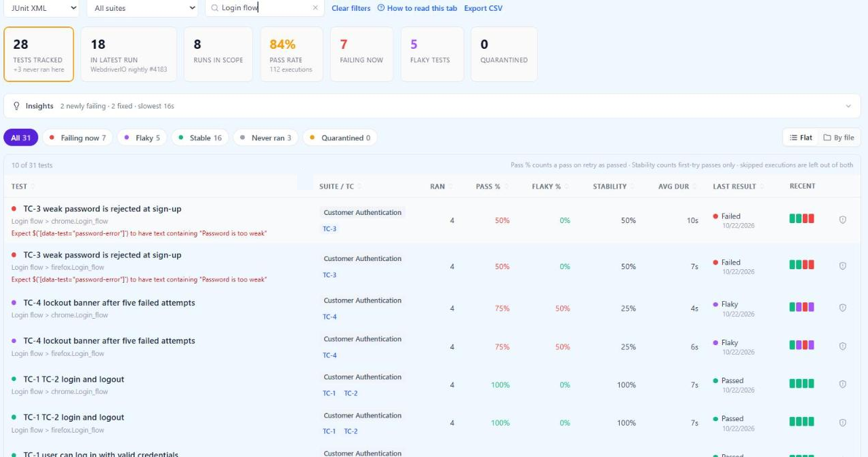
Task: Open 'TC-1 TC-2 login and logout' under firefox.Login_flow
Action: (74, 417)
